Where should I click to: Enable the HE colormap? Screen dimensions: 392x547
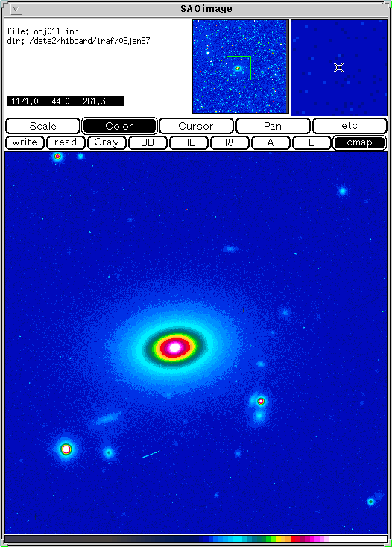click(189, 142)
